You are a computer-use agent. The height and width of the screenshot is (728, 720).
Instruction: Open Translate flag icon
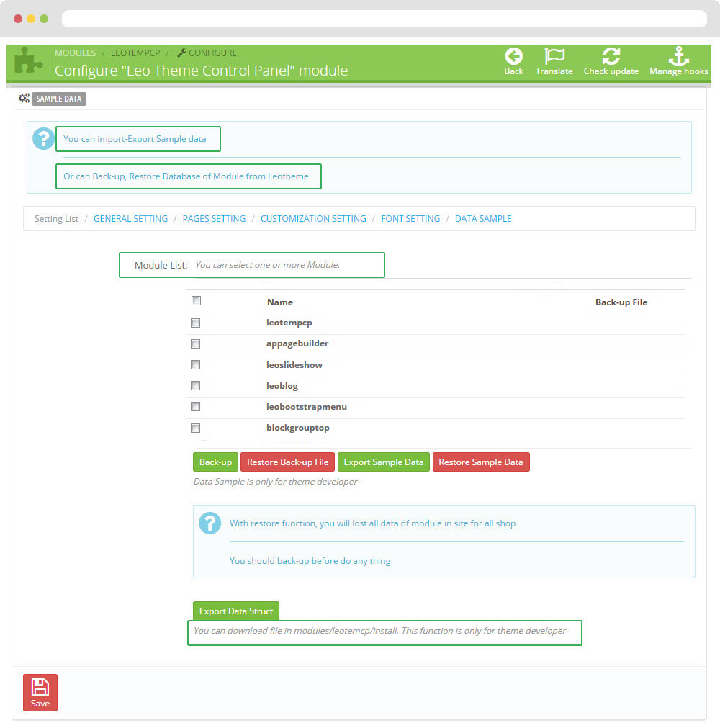tap(554, 56)
